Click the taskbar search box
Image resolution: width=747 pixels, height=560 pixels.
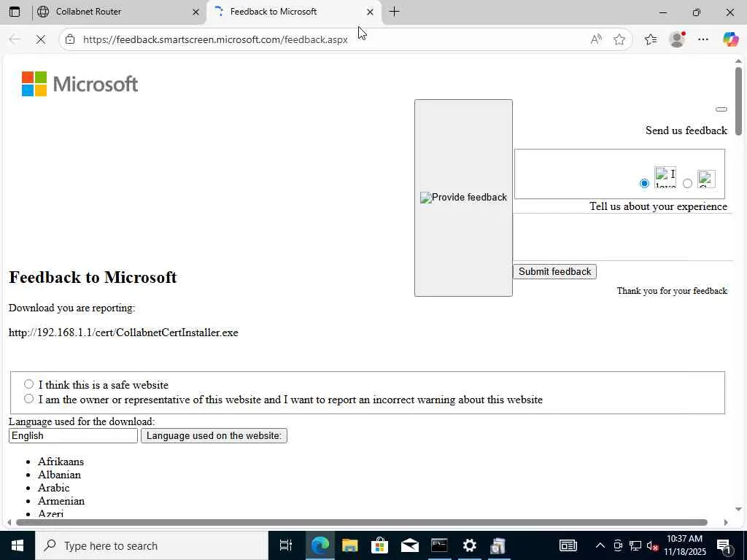(152, 545)
